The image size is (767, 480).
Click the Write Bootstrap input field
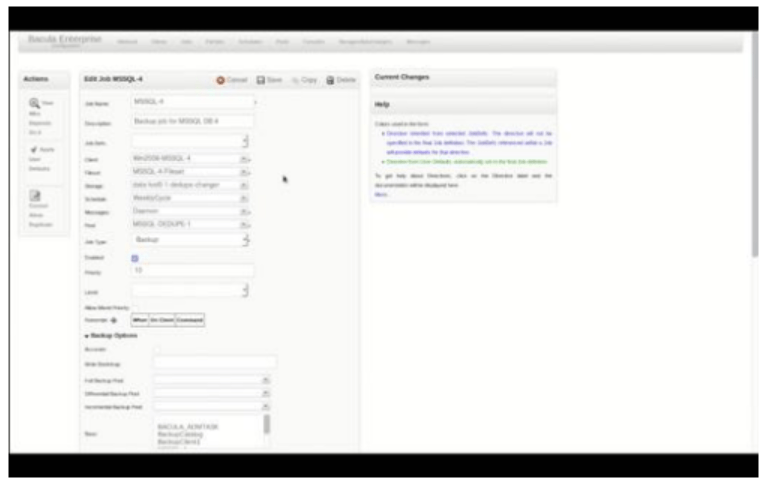215,363
